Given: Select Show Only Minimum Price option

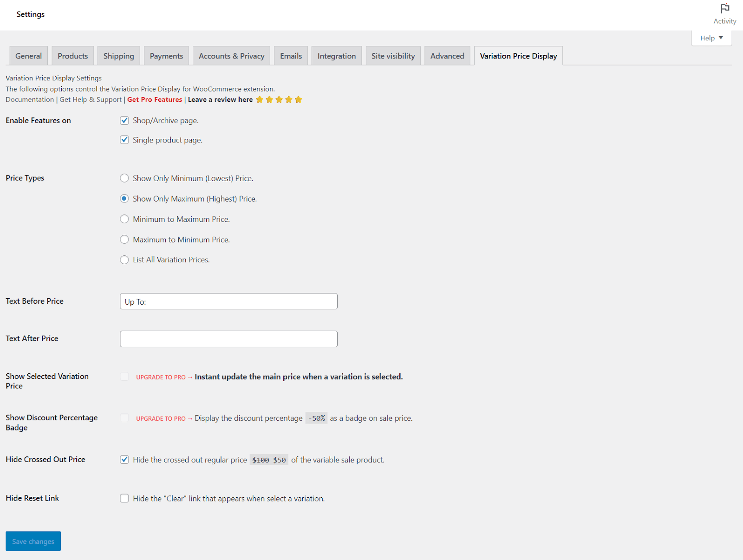Looking at the screenshot, I should pos(124,178).
